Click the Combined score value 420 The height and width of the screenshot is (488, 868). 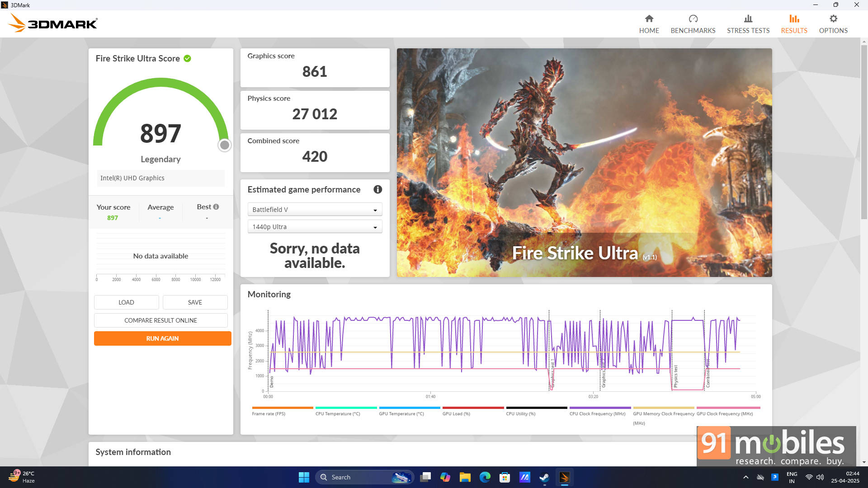[x=315, y=156]
